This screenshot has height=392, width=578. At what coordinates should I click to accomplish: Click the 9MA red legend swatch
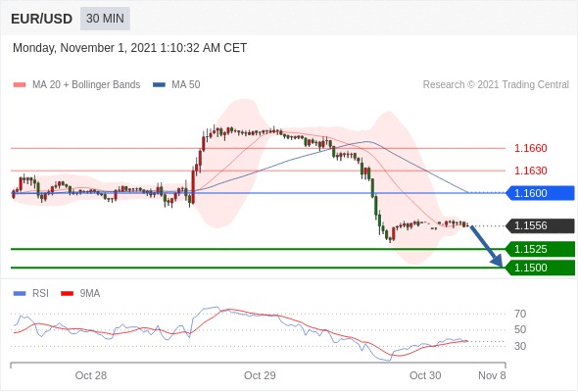(x=67, y=294)
